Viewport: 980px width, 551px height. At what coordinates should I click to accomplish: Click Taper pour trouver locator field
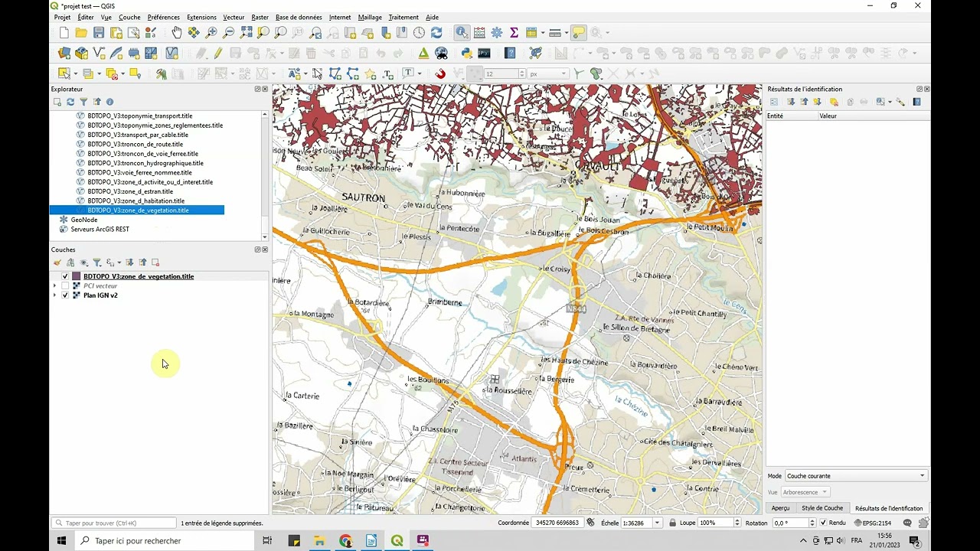pyautogui.click(x=114, y=523)
